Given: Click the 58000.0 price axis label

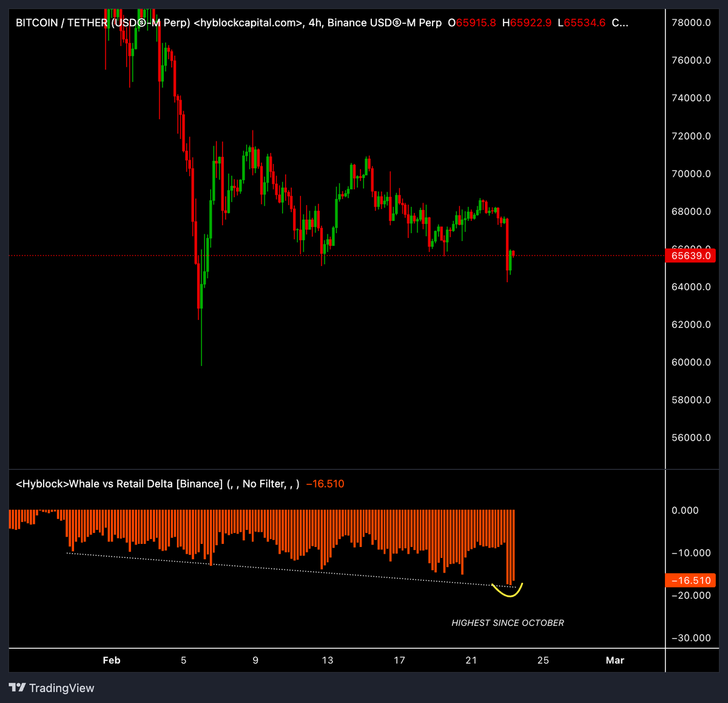Looking at the screenshot, I should coord(691,399).
